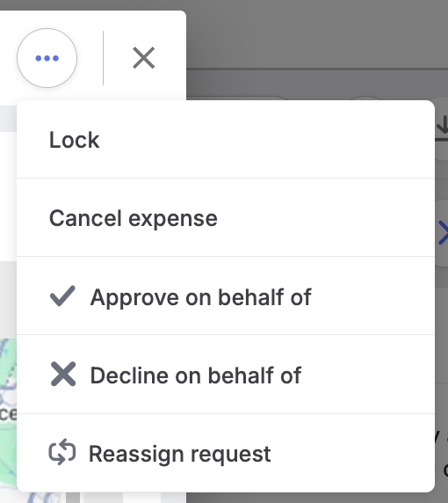Click the checkmark icon beside Approve
The height and width of the screenshot is (503, 448).
click(x=62, y=295)
